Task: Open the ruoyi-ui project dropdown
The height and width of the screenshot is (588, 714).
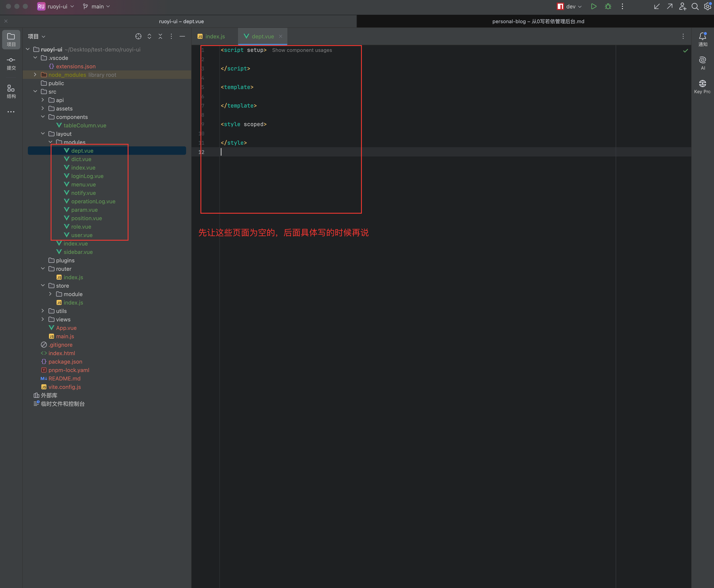Action: [55, 7]
